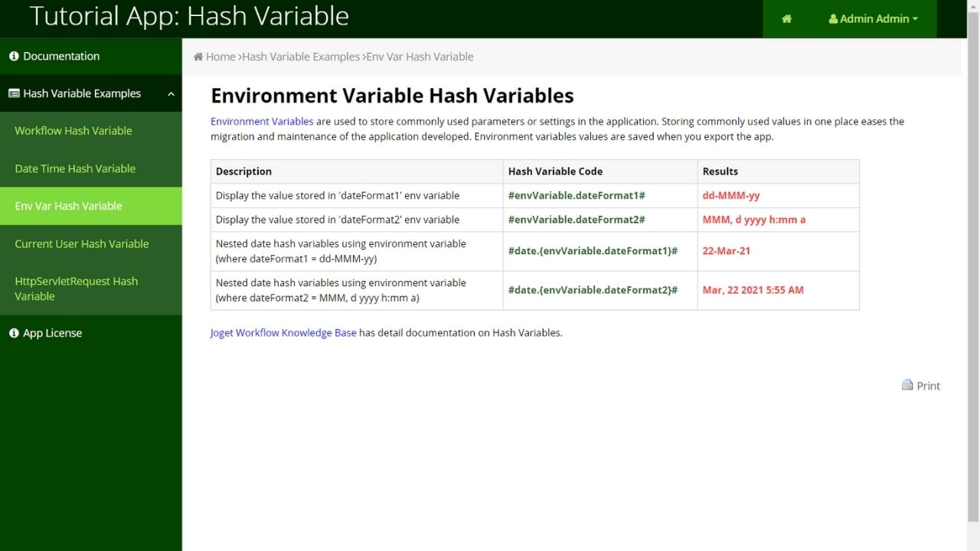
Task: Open HttpServletRequest Hash Variable page
Action: (77, 289)
